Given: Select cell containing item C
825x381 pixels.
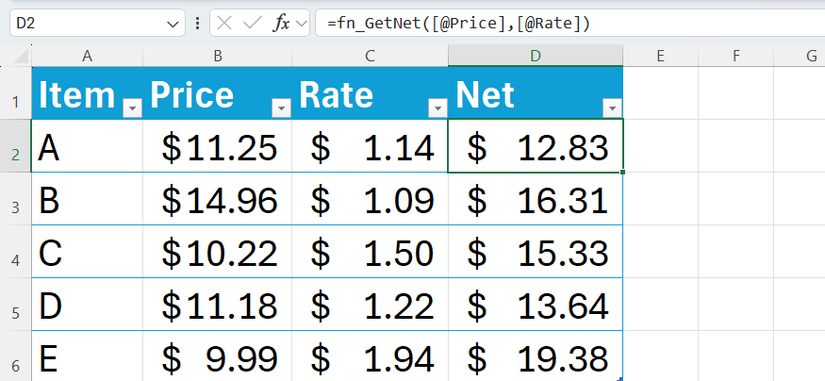Looking at the screenshot, I should coord(87,252).
